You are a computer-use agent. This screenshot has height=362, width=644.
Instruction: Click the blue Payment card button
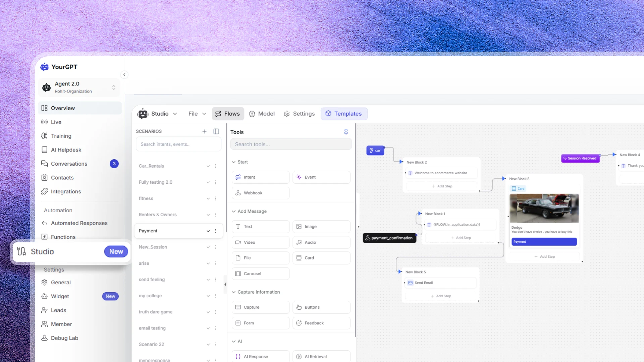click(544, 242)
